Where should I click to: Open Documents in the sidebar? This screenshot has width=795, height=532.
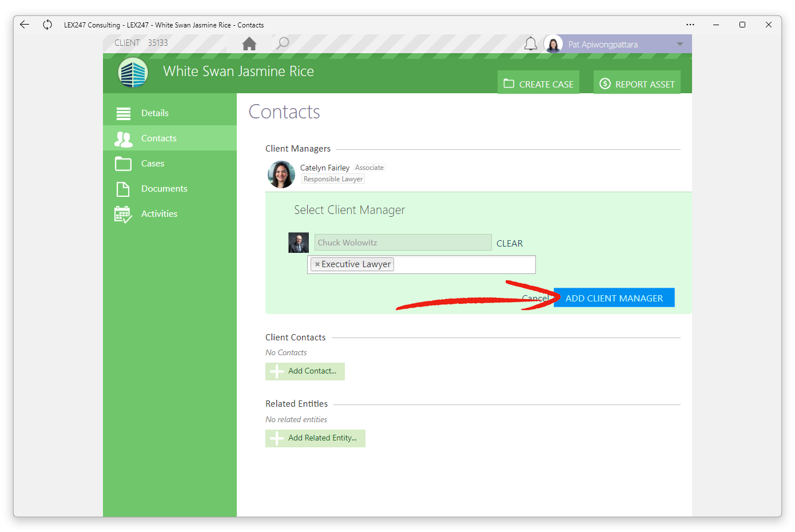[x=170, y=188]
